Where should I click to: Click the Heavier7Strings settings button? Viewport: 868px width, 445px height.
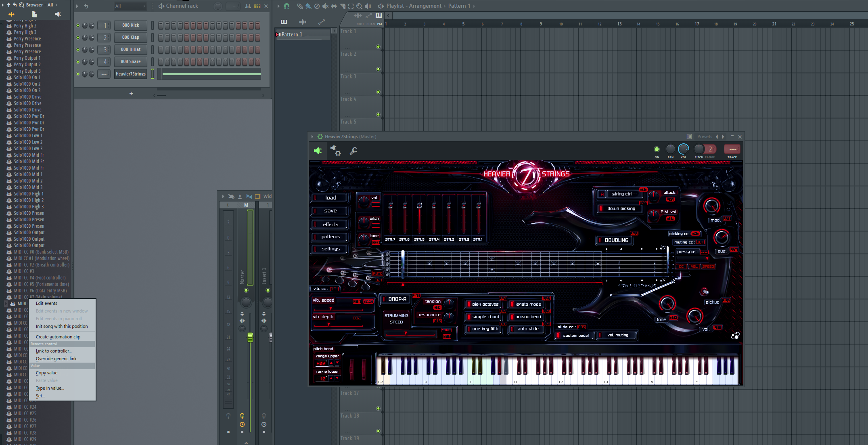(330, 249)
